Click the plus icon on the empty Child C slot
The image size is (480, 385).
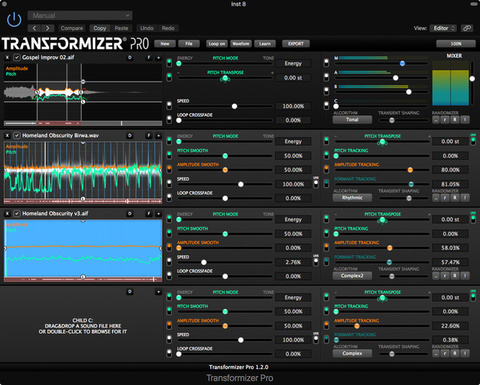pos(158,292)
